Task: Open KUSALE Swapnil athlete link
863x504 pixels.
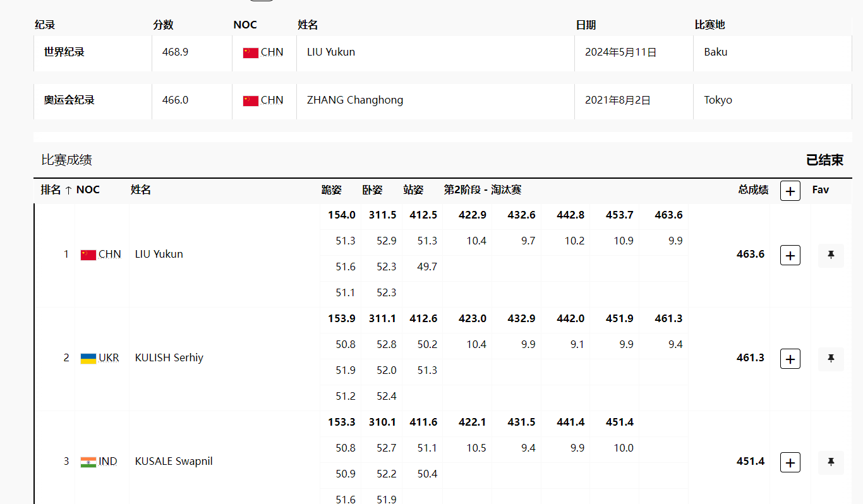Action: [174, 461]
